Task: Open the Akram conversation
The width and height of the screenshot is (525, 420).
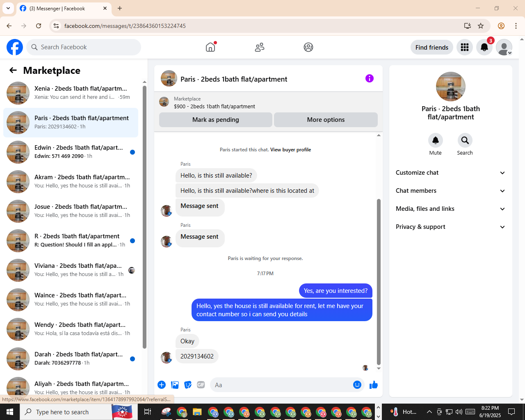Action: (71, 182)
